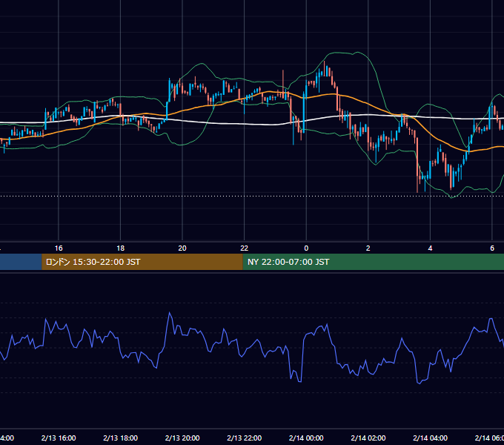Click the 2/13 22:00 date label

pos(245,438)
